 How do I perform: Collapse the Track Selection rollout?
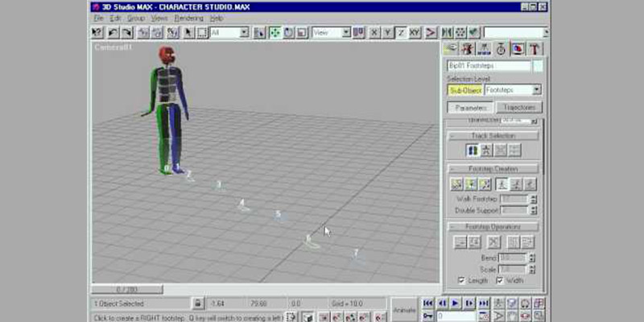point(493,135)
